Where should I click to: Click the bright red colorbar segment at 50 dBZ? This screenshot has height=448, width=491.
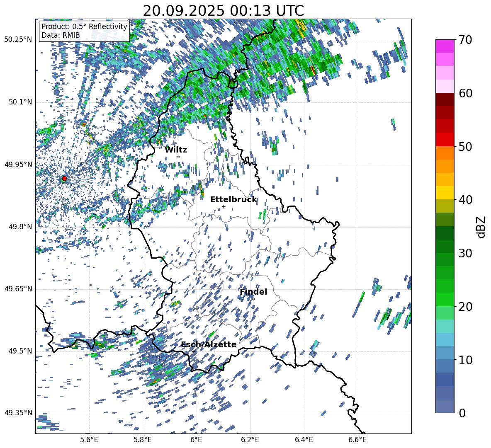pyautogui.click(x=445, y=140)
